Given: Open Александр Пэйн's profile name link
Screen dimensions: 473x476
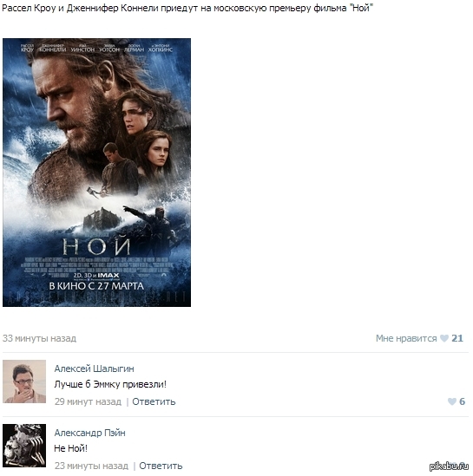Looking at the screenshot, I should click(89, 433).
